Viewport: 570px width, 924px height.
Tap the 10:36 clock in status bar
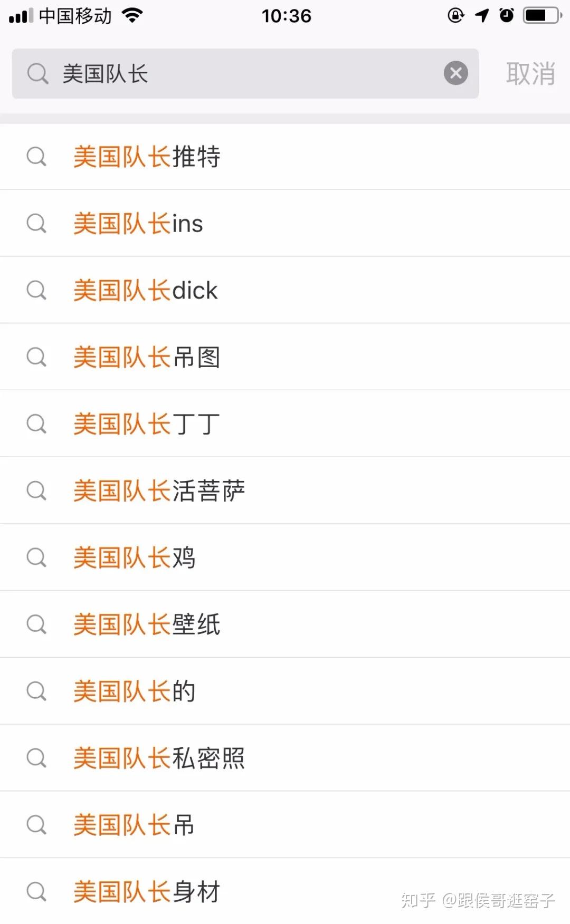pyautogui.click(x=286, y=16)
